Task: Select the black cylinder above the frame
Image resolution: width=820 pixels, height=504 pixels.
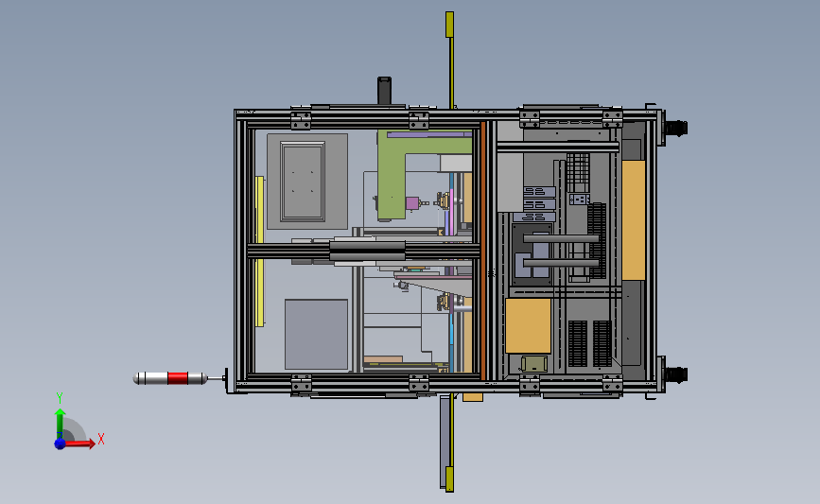Action: pyautogui.click(x=384, y=91)
